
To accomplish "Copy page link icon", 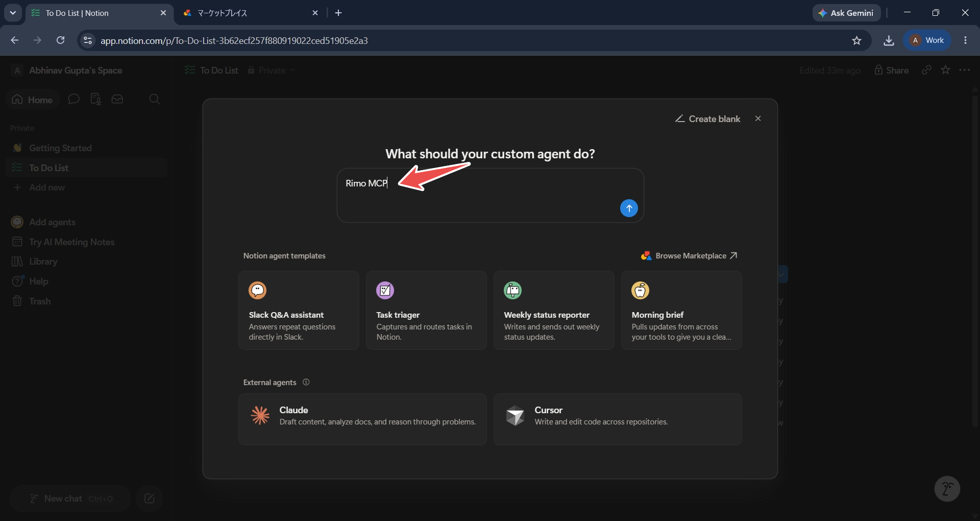I will (926, 70).
